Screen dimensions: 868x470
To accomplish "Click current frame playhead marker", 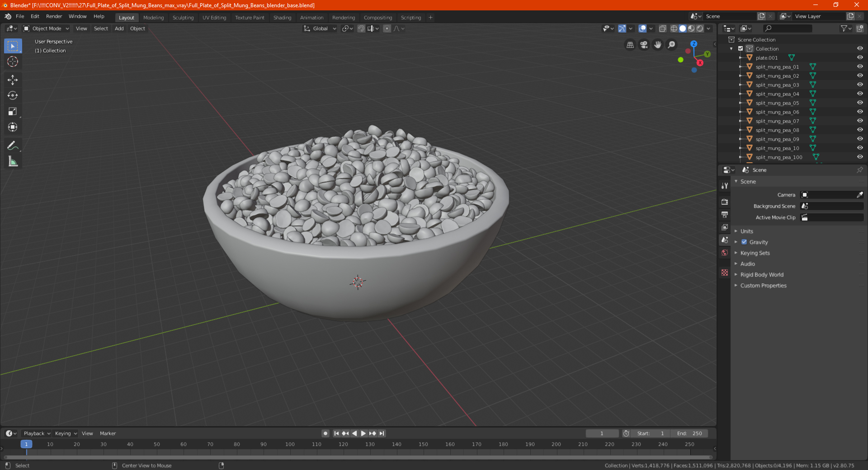I will [26, 444].
